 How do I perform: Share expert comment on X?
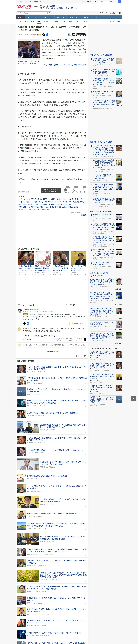[x=25, y=323]
